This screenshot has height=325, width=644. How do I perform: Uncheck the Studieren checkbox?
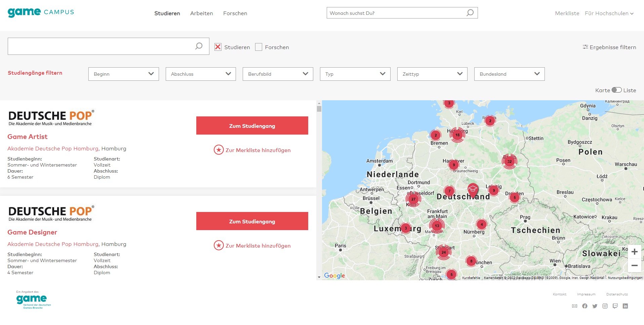[x=218, y=47]
